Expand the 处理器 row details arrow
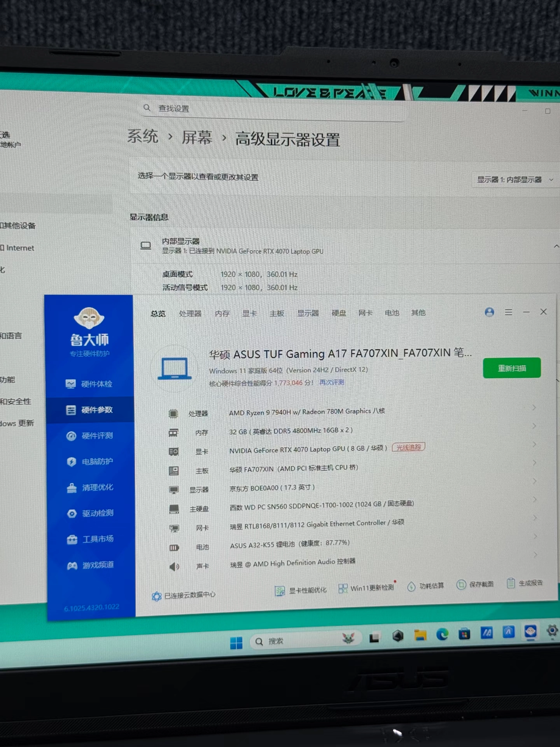Screen dimensions: 560x747 (x=534, y=408)
